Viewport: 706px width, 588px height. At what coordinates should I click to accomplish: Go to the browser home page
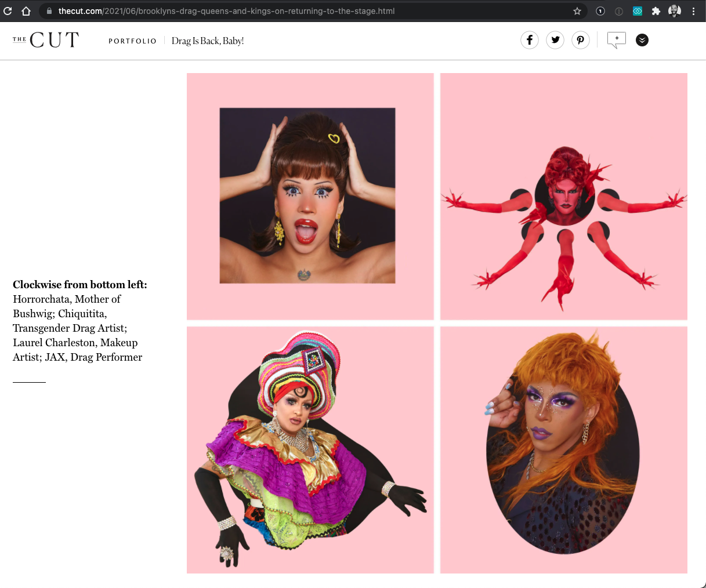coord(26,10)
